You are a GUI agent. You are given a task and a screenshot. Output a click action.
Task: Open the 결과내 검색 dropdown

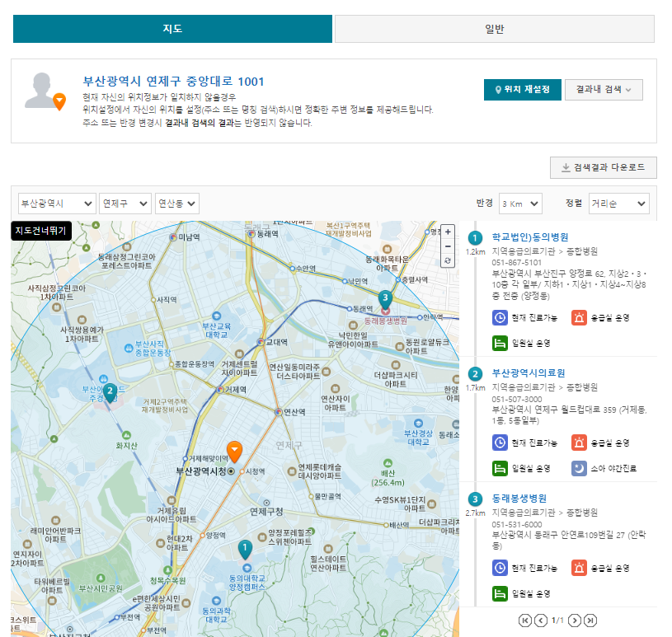[604, 90]
